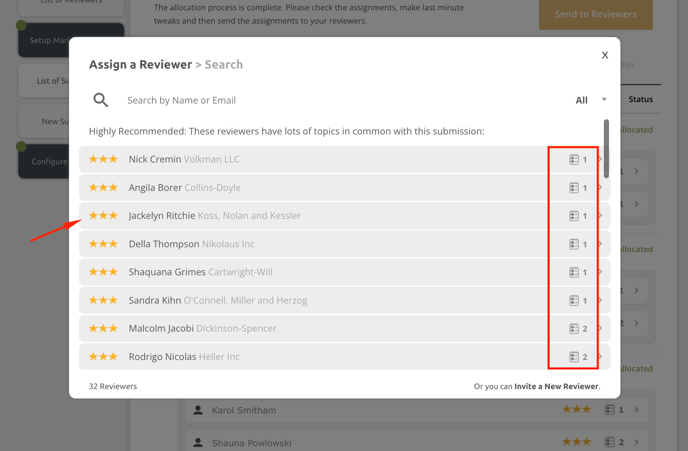688x451 pixels.
Task: Click Invite a New Reviewer link
Action: pyautogui.click(x=556, y=386)
